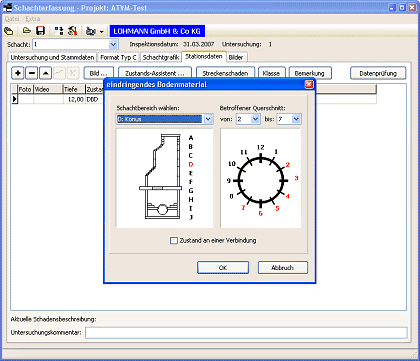Click into the Schacht text field
This screenshot has height=361, width=420.
click(71, 44)
